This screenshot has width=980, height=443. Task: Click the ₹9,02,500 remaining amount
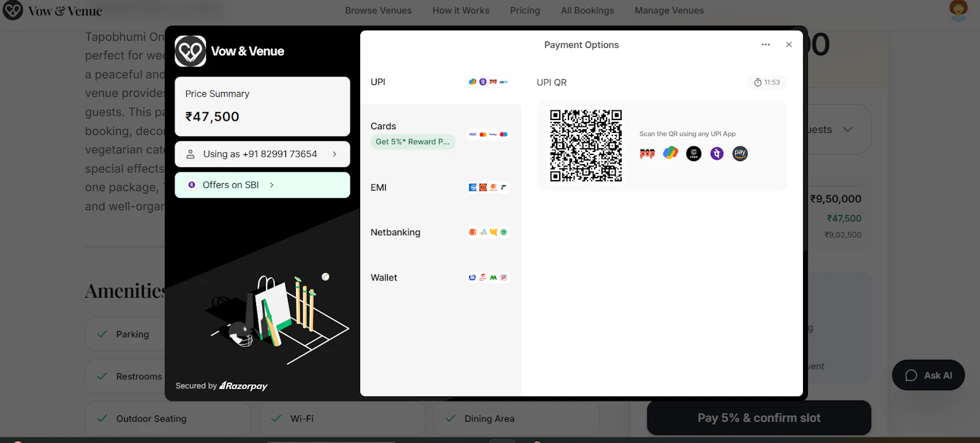point(843,235)
